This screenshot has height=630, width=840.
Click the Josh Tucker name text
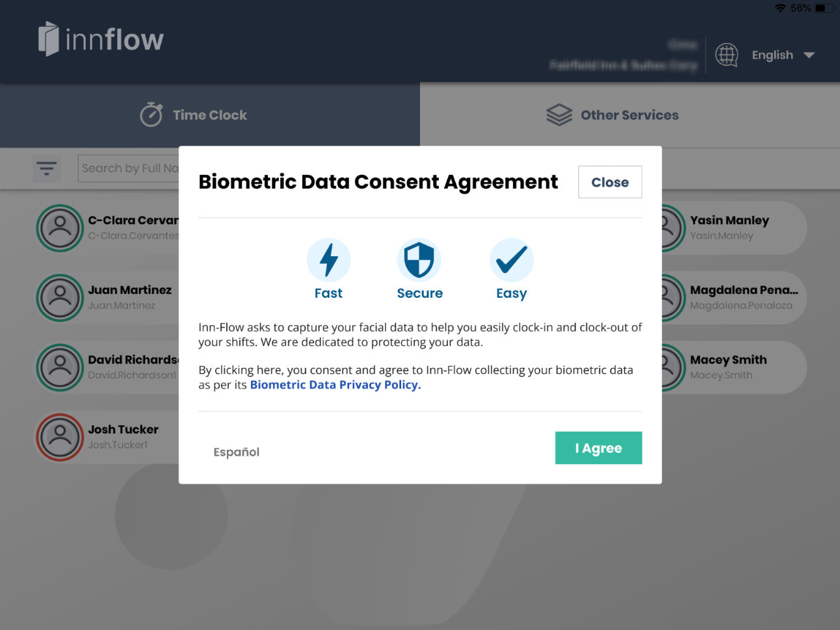click(124, 430)
